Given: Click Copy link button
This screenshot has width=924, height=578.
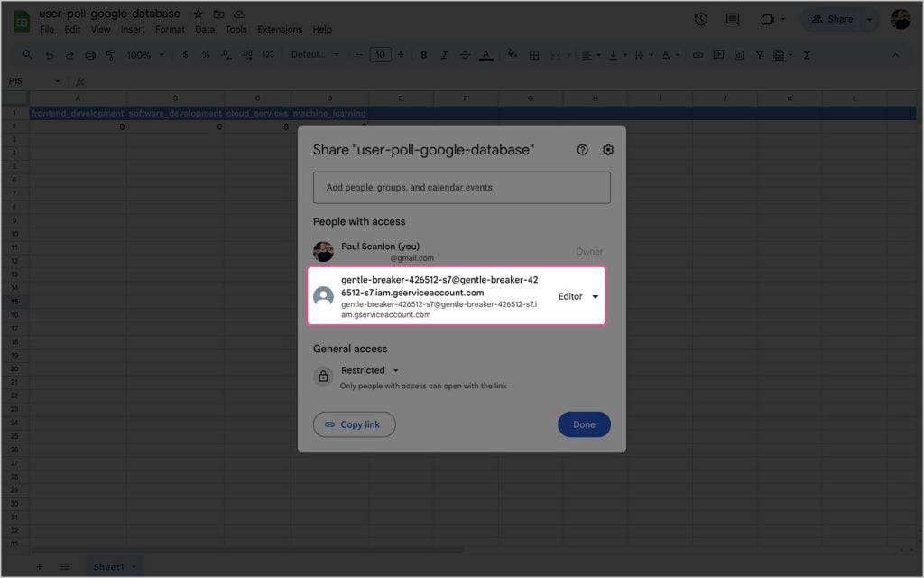Looking at the screenshot, I should (354, 424).
